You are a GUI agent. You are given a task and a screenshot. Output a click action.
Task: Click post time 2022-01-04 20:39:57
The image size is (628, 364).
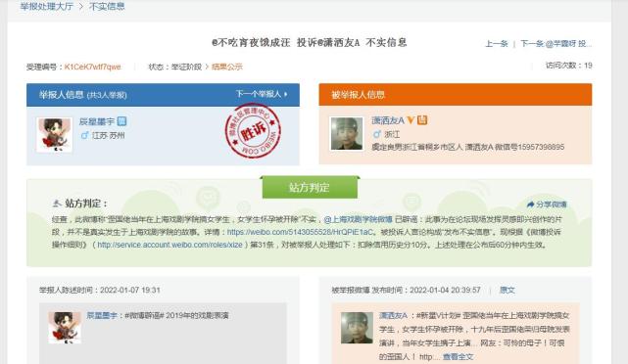(445, 290)
